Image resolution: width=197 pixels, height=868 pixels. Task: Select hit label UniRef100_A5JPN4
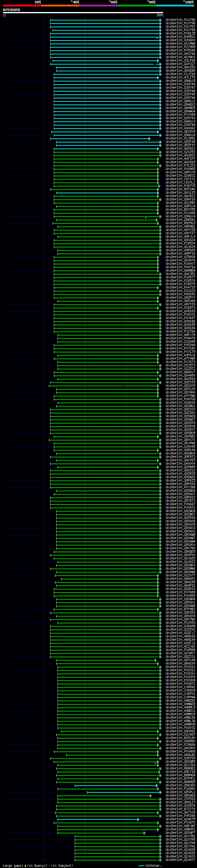coord(180,443)
